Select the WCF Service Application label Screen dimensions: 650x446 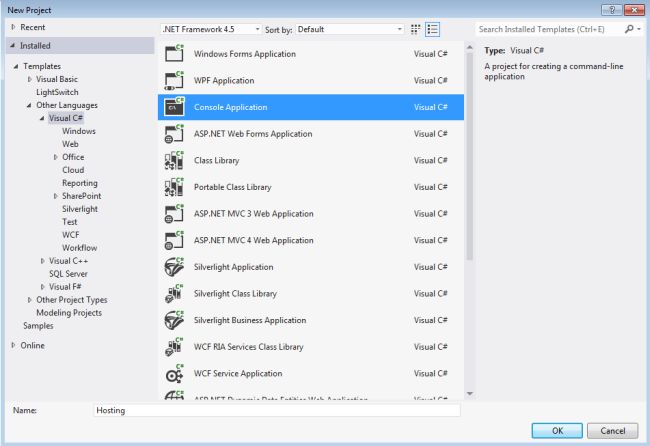coord(238,373)
